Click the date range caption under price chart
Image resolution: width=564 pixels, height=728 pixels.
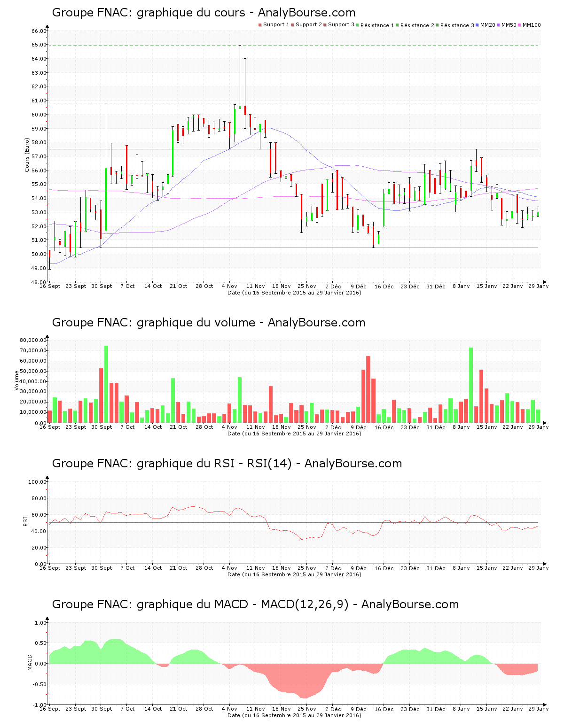coord(294,293)
